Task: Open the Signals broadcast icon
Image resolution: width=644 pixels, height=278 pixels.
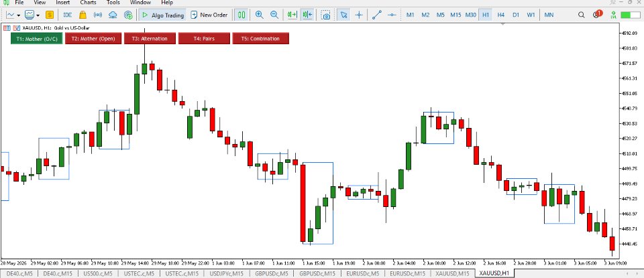Action: [98, 15]
